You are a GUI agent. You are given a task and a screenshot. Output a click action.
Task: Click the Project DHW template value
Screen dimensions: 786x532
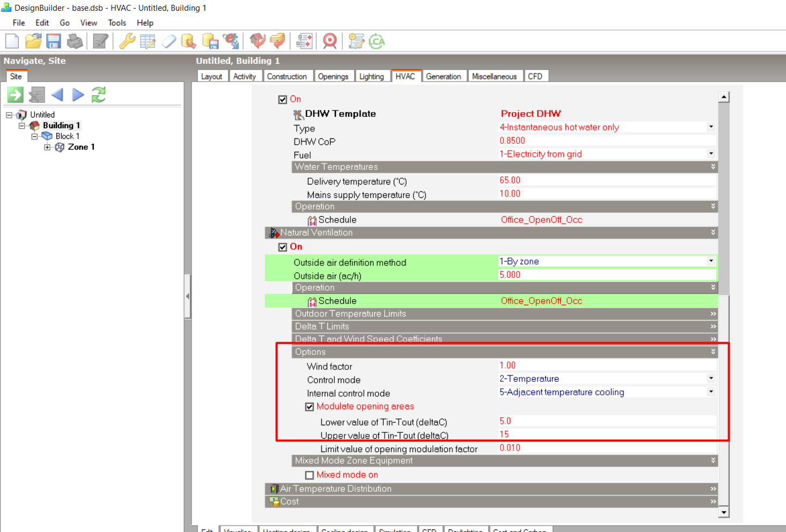(x=531, y=114)
